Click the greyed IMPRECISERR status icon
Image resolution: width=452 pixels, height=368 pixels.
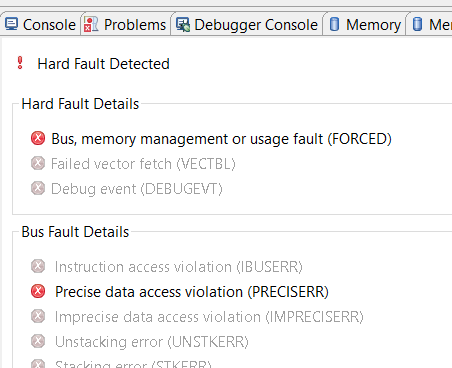[38, 316]
